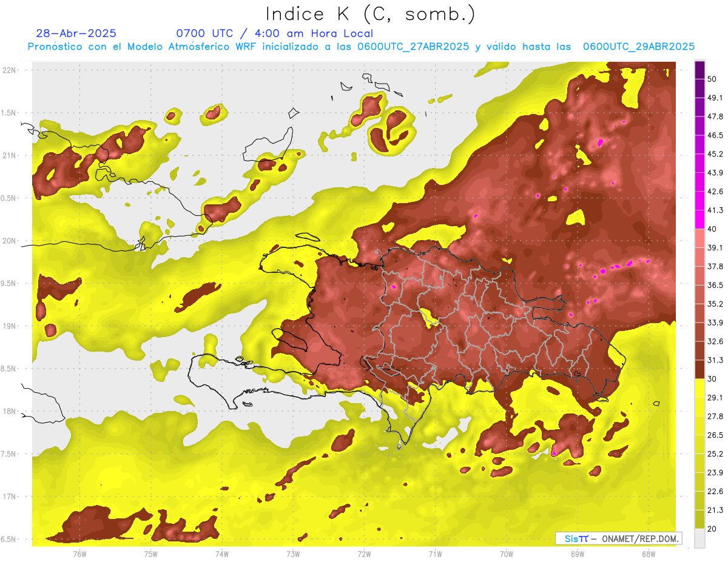
Task: Click the latitude label "17N"
Action: click(x=10, y=497)
